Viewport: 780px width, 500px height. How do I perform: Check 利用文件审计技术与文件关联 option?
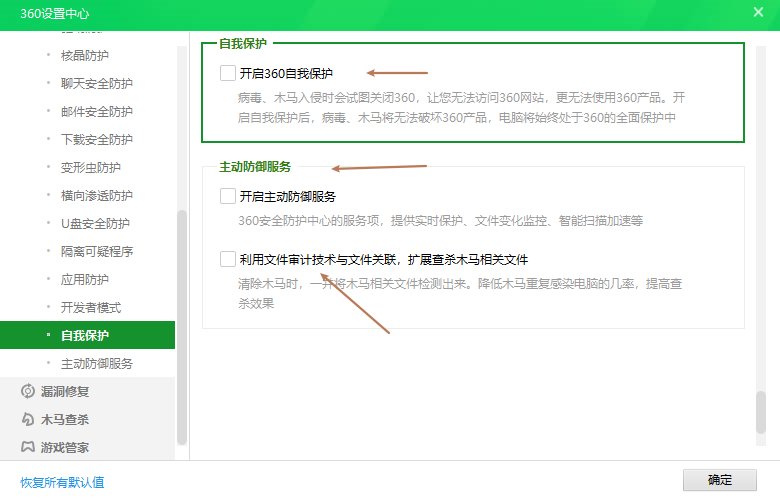pos(228,259)
